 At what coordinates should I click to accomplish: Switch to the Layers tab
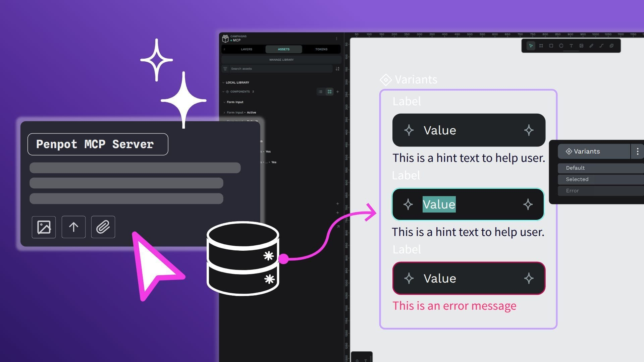pos(247,49)
